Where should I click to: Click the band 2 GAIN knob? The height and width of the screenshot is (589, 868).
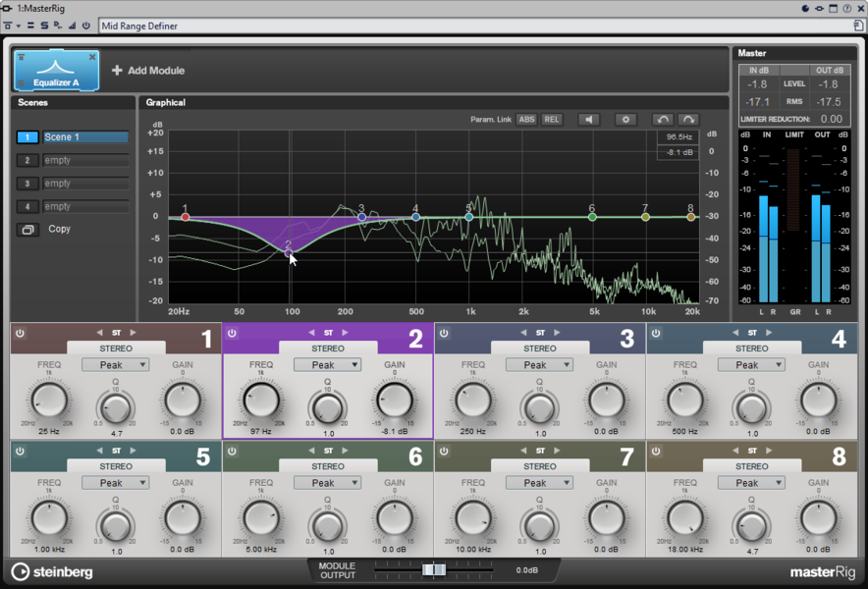click(395, 401)
